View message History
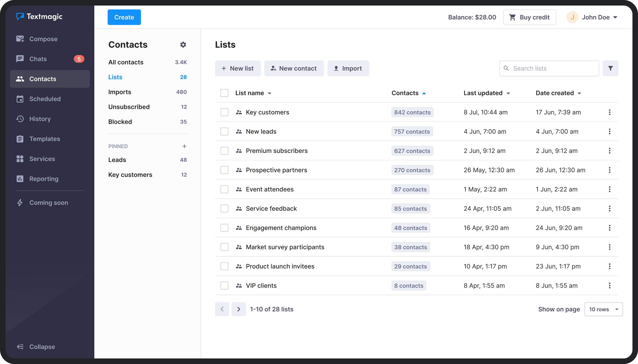Viewport: 638px width, 364px height. [40, 119]
